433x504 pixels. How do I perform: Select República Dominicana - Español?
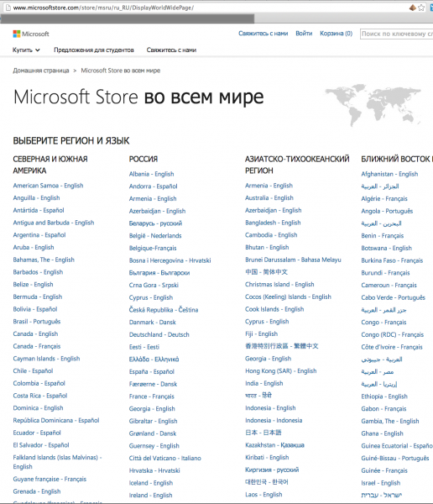(x=56, y=420)
